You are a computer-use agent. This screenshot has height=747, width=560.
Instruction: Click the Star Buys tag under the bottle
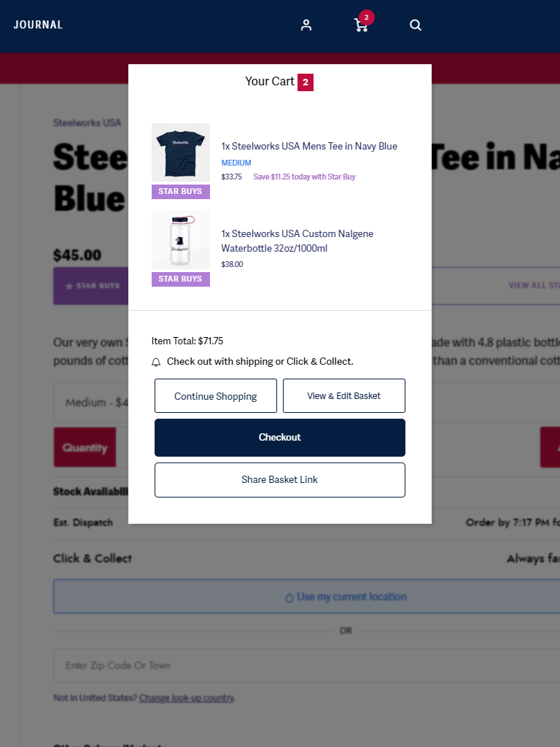pos(181,279)
